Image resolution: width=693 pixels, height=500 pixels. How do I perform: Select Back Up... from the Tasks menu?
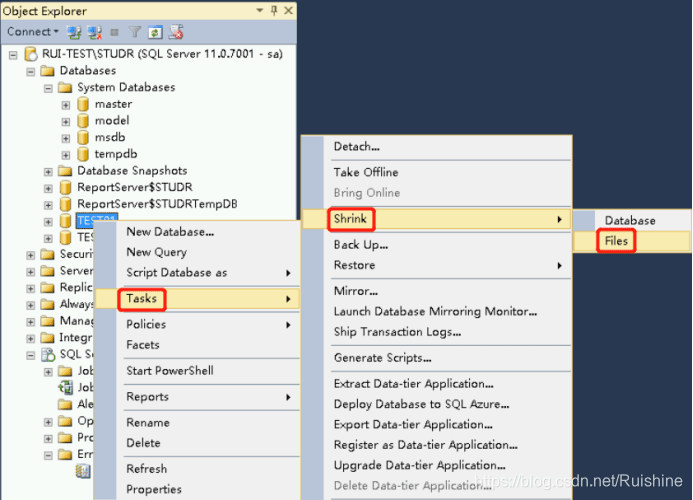coord(361,245)
